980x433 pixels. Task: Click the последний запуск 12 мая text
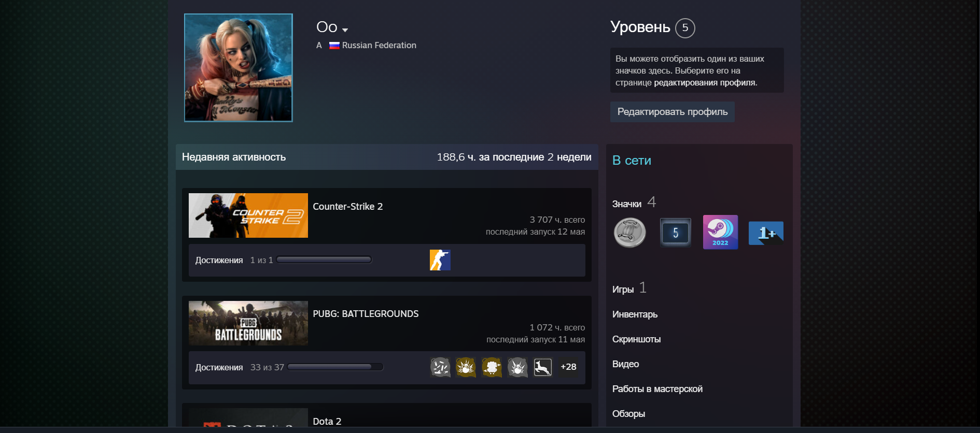tap(535, 232)
